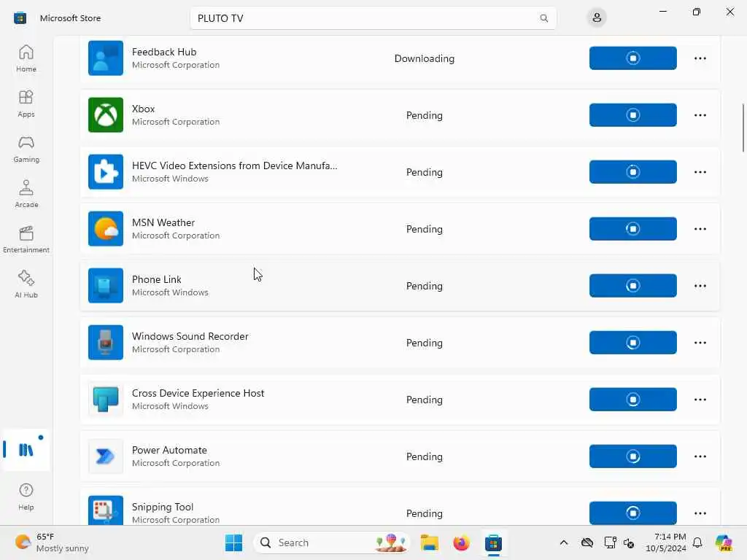747x560 pixels.
Task: Open more options for Xbox
Action: [x=700, y=114]
